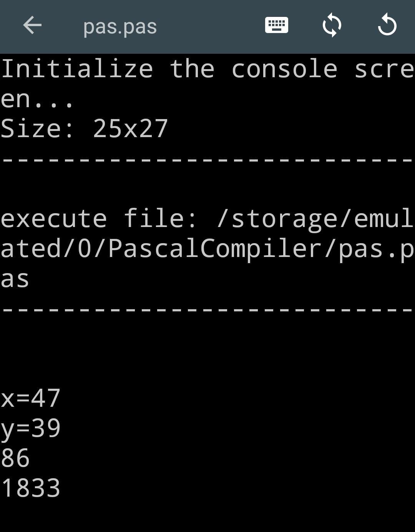The height and width of the screenshot is (532, 415).
Task: Tap the second dashed separator line
Action: pyautogui.click(x=207, y=308)
